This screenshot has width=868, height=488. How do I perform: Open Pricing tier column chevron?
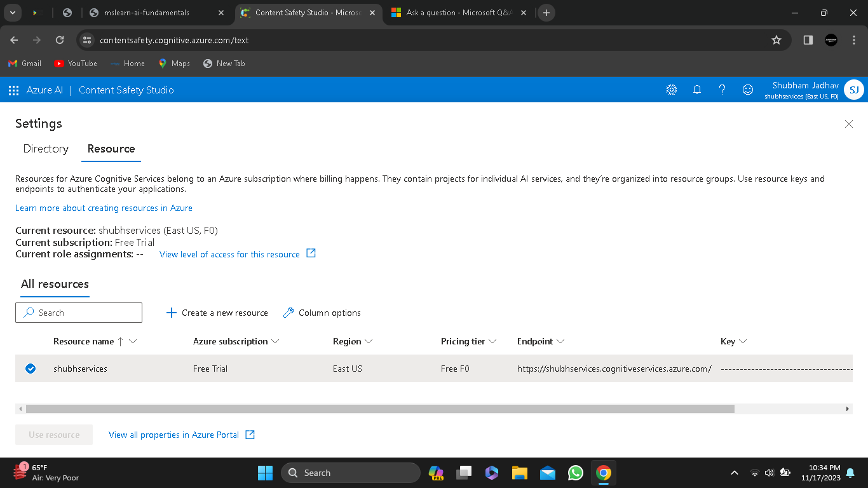492,341
